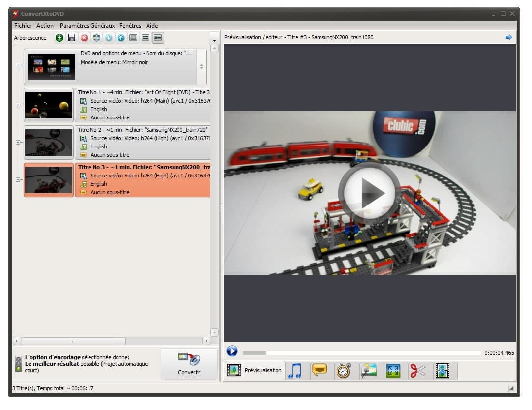Open the cut tab with red scissors

point(417,370)
